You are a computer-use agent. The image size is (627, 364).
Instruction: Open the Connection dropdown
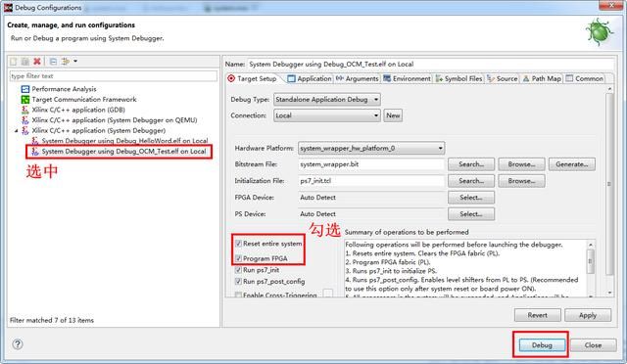click(327, 115)
